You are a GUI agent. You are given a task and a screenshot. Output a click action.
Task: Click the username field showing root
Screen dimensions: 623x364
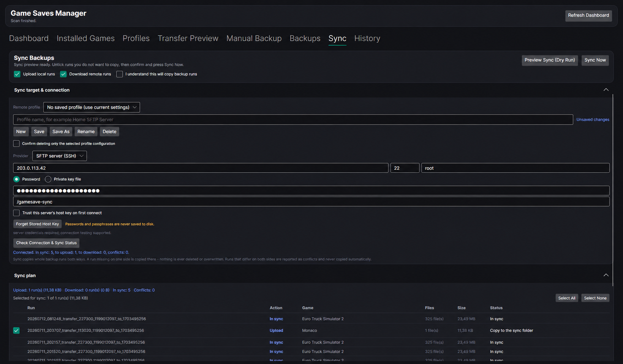point(515,168)
